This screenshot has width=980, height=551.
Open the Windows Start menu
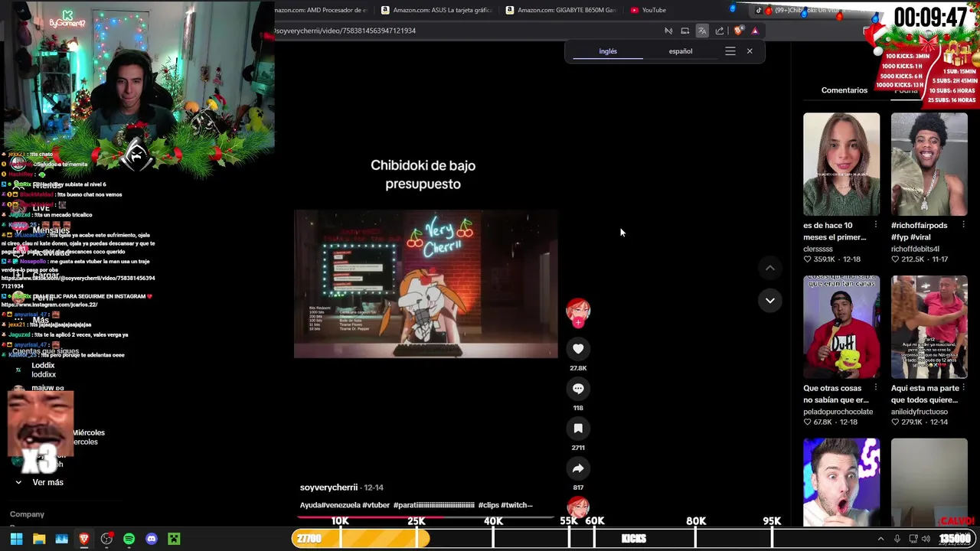click(x=16, y=539)
